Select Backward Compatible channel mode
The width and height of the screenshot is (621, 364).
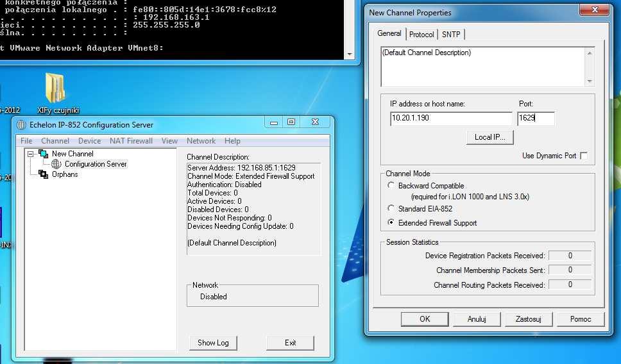point(391,186)
